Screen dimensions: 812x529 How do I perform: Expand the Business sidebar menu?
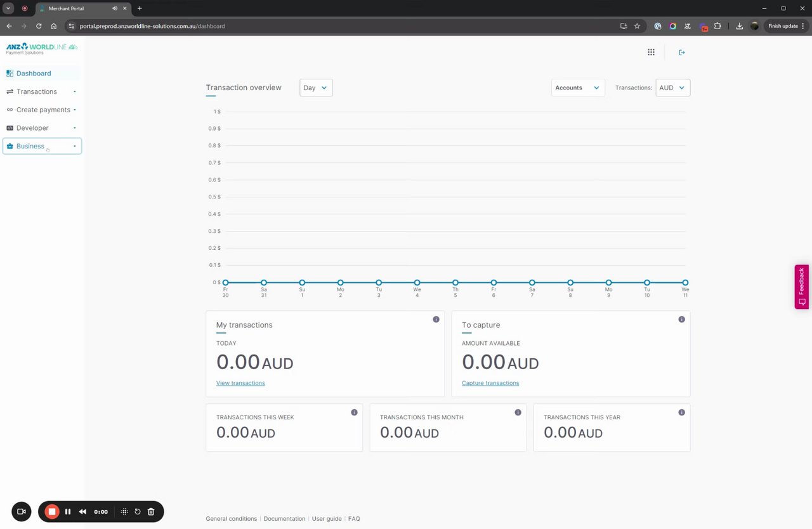coord(42,146)
